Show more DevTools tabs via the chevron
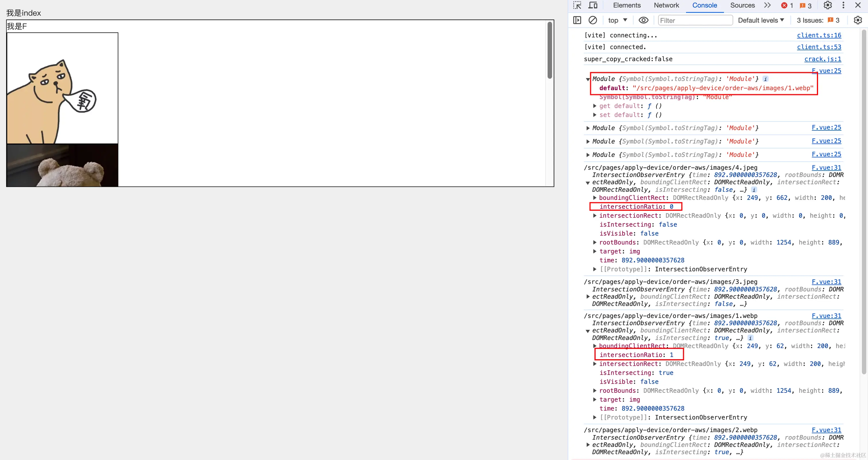 pos(767,5)
